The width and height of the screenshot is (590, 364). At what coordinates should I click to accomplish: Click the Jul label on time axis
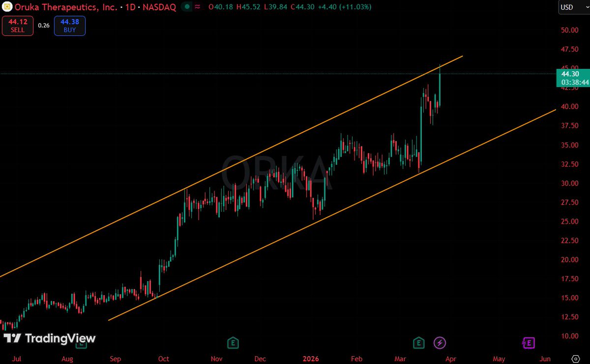point(16,359)
